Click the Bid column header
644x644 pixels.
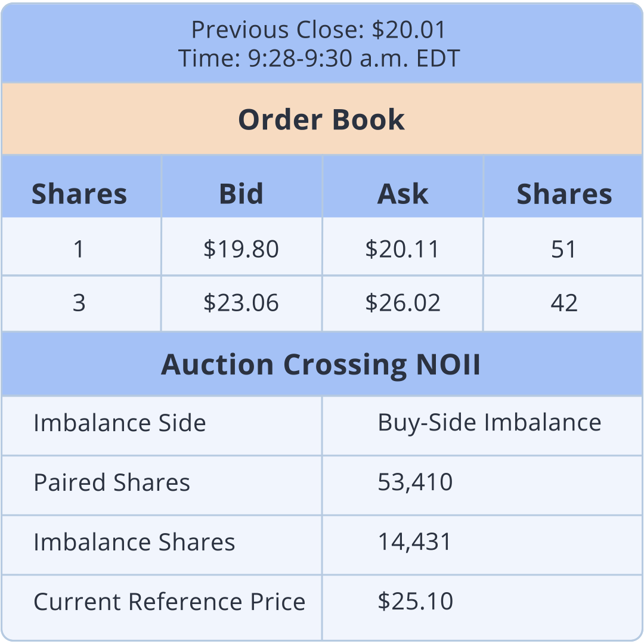click(x=241, y=194)
